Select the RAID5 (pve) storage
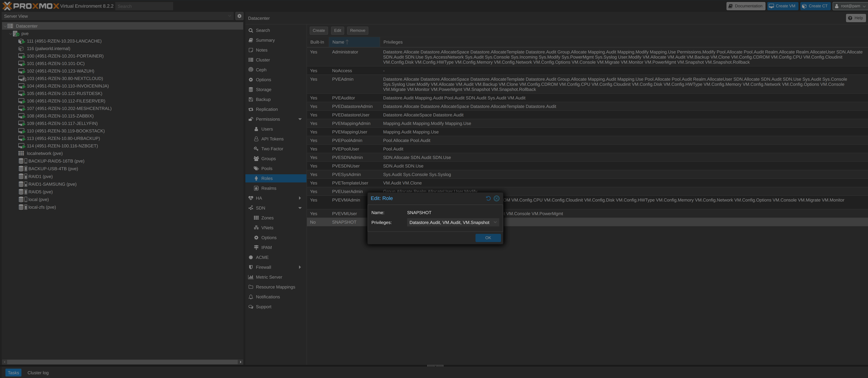Image resolution: width=868 pixels, height=378 pixels. coord(40,192)
